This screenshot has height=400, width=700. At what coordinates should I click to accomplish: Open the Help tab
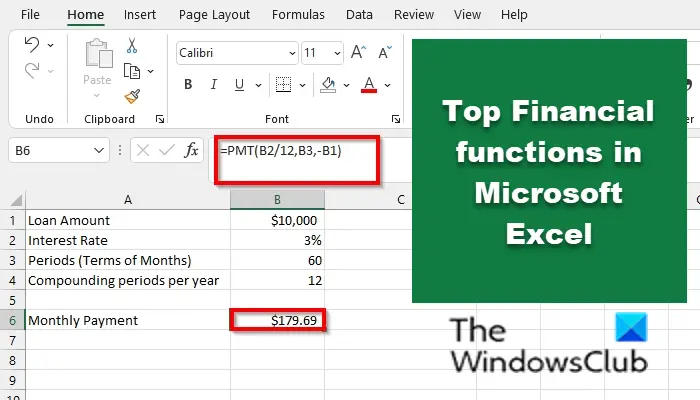514,15
